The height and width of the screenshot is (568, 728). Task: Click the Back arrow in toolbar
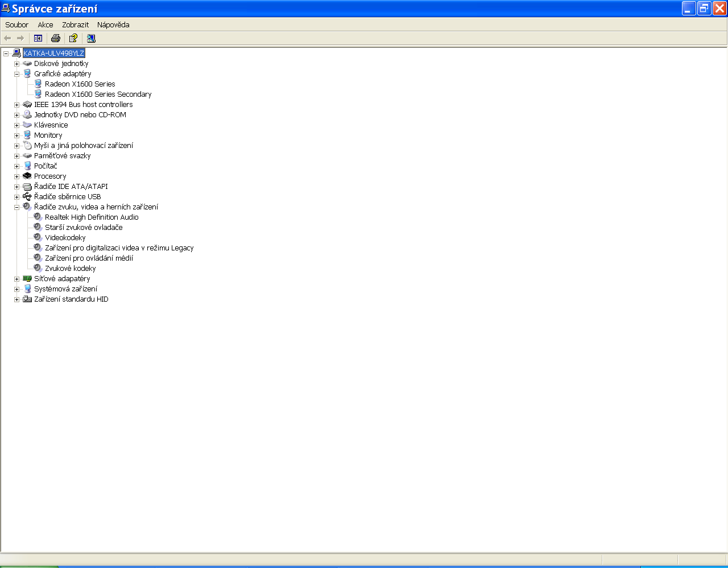(7, 38)
